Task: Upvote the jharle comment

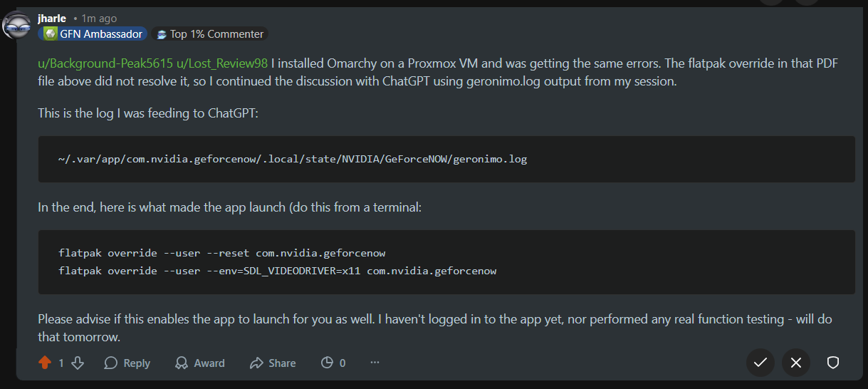Action: coord(45,363)
